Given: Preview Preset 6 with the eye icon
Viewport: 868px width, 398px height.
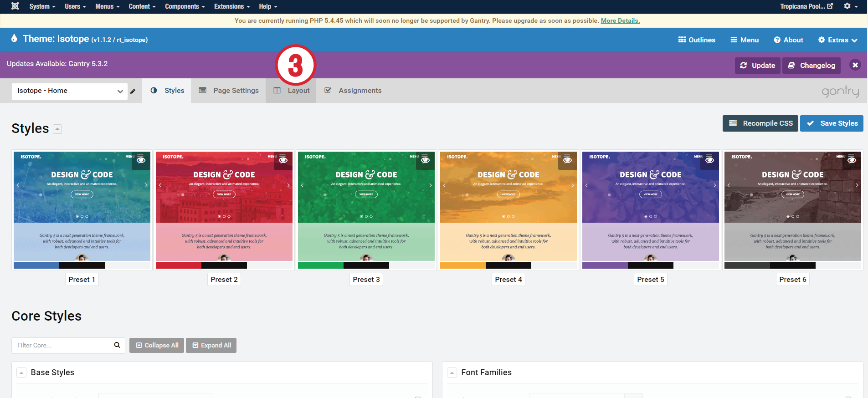Looking at the screenshot, I should (x=852, y=160).
